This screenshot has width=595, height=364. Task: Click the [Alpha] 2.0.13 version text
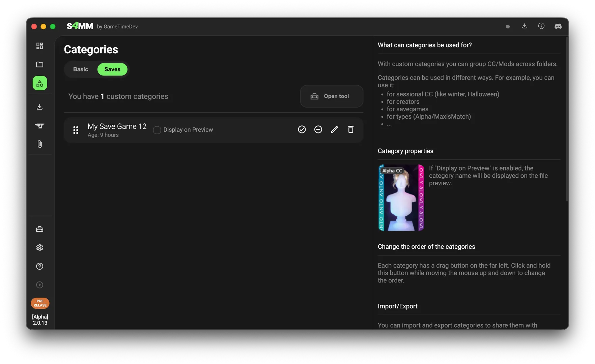tap(40, 320)
